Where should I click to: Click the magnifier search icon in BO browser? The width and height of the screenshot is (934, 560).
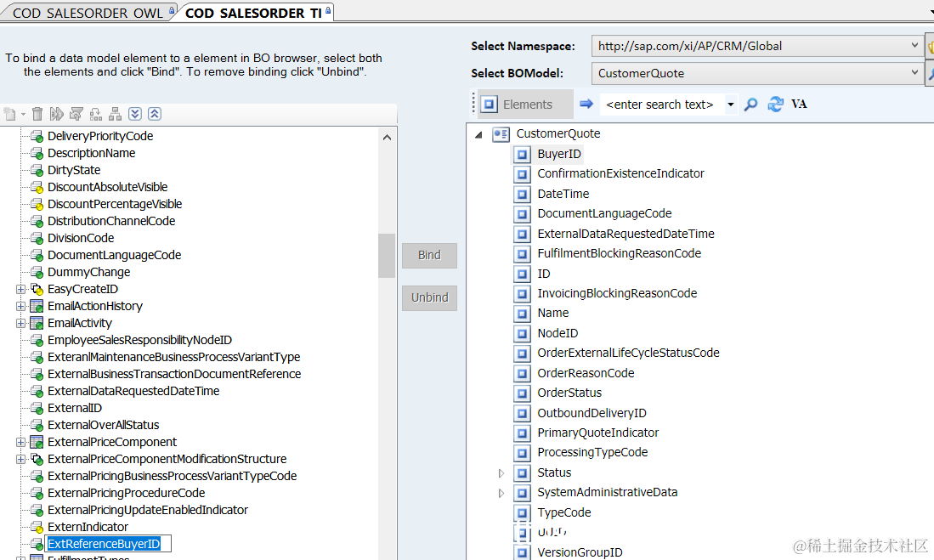tap(750, 105)
